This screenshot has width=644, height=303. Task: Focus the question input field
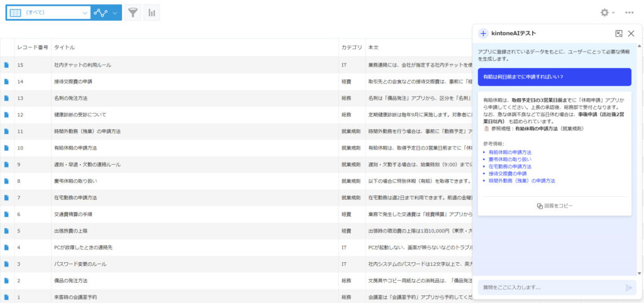click(550, 287)
